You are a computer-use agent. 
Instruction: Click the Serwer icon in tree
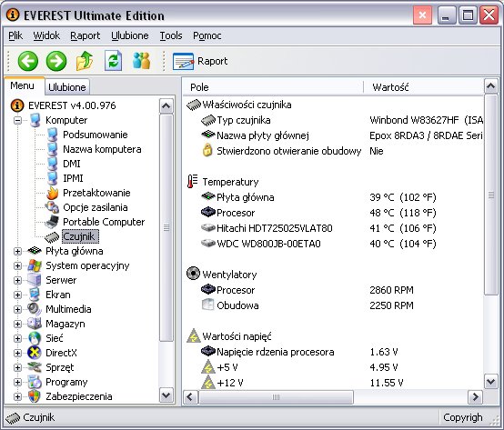tap(34, 280)
